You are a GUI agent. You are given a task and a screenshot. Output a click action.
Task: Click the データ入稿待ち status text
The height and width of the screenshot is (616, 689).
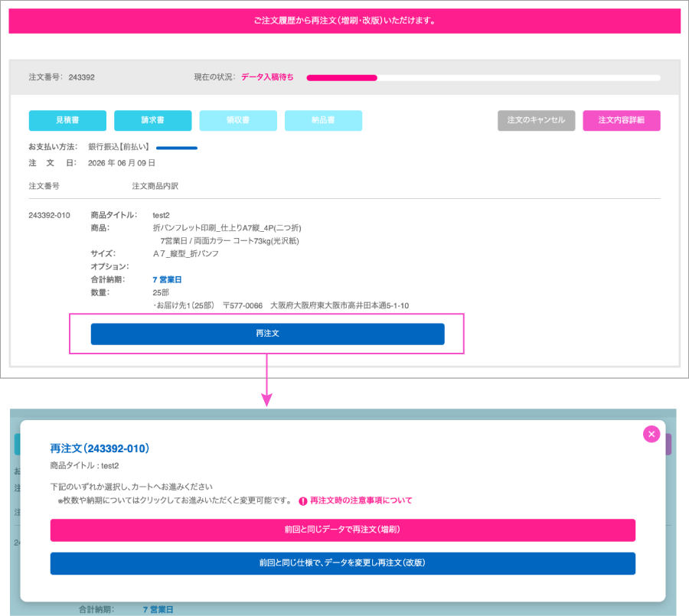[x=267, y=77]
